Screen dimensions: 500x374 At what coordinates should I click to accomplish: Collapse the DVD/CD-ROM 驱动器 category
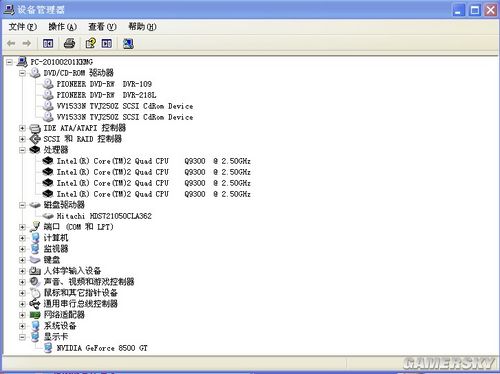coord(22,73)
